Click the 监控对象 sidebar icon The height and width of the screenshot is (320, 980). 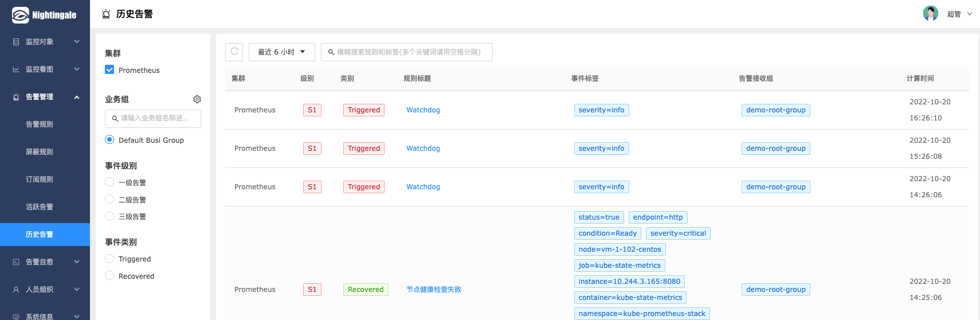pyautogui.click(x=16, y=42)
